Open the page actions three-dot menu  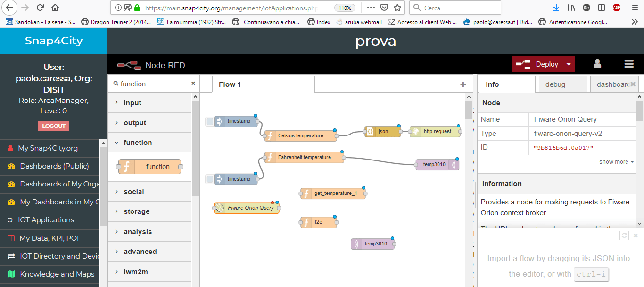coord(371,8)
